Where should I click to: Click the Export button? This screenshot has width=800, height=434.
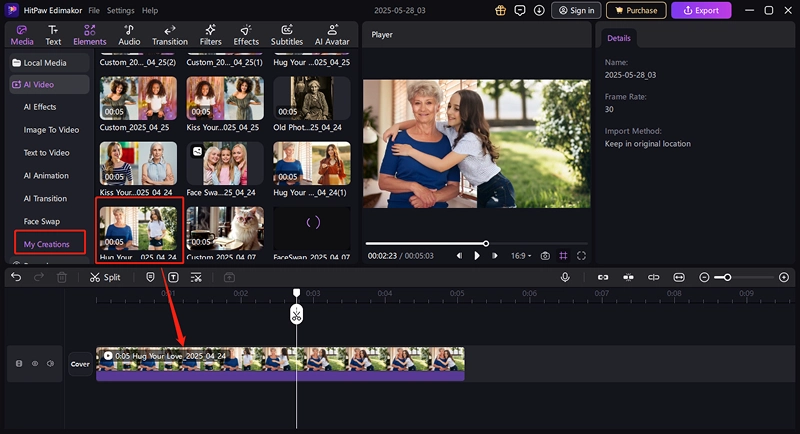[701, 10]
